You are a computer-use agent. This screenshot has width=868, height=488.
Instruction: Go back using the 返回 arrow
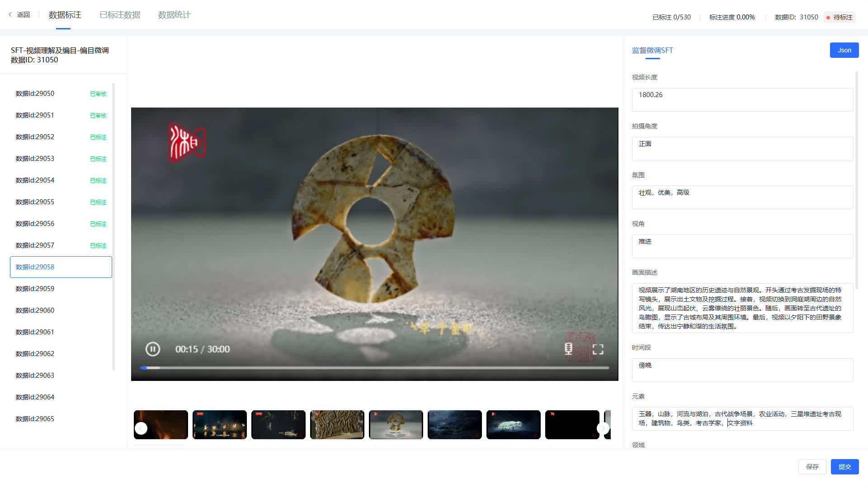(x=19, y=14)
